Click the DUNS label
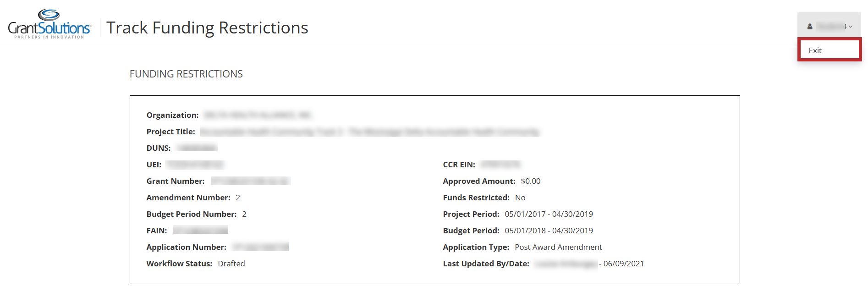This screenshot has width=868, height=303. tap(159, 148)
